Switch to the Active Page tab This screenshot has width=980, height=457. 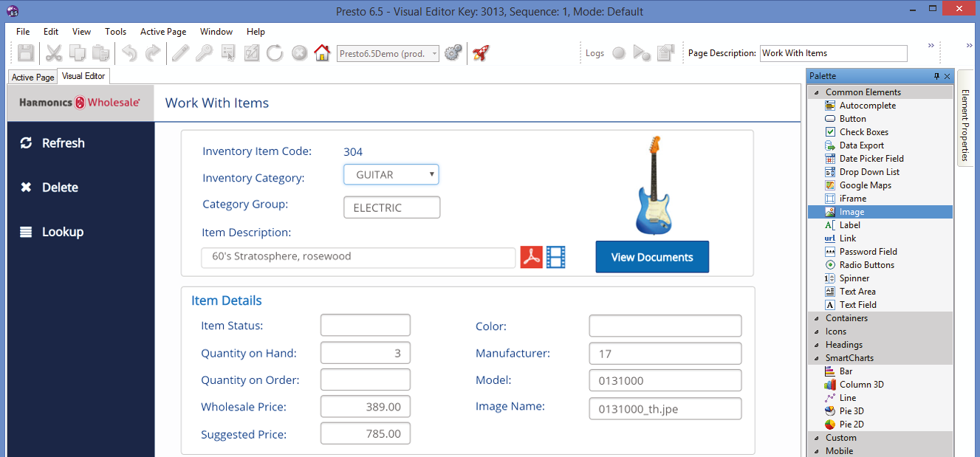(x=32, y=77)
